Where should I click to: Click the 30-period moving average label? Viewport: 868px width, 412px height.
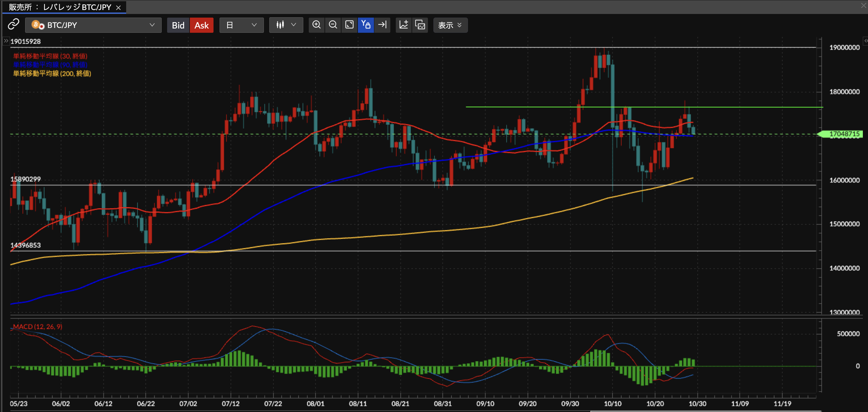(50, 56)
